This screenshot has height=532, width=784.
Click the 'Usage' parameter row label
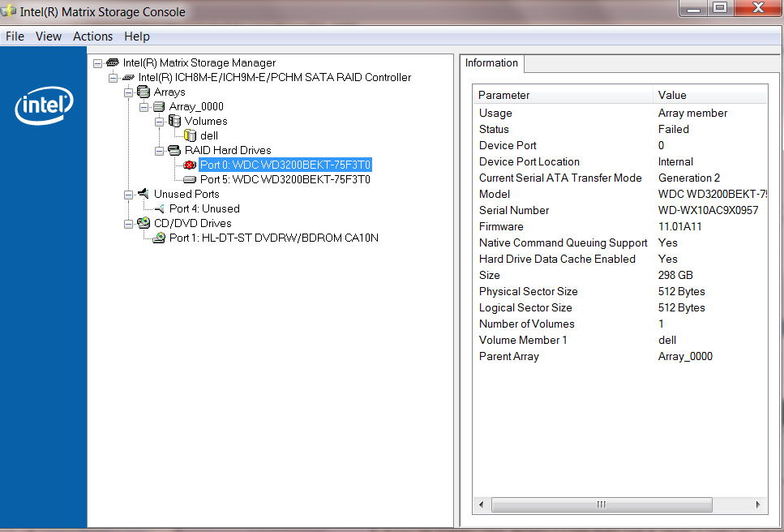tap(495, 113)
